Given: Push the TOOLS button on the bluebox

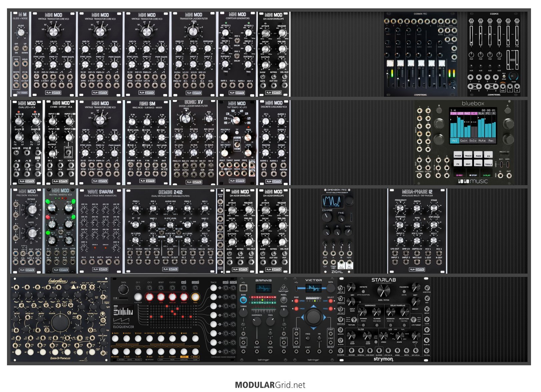Looking at the screenshot, I should tap(489, 163).
